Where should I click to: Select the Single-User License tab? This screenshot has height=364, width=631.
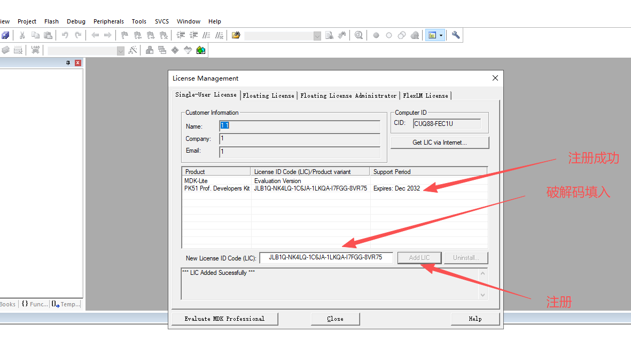pyautogui.click(x=206, y=94)
